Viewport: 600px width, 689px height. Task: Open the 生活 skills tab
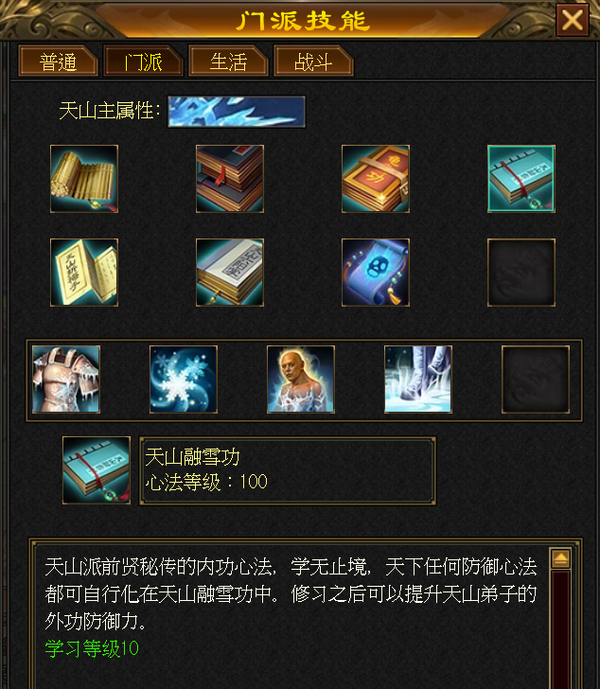click(x=229, y=61)
